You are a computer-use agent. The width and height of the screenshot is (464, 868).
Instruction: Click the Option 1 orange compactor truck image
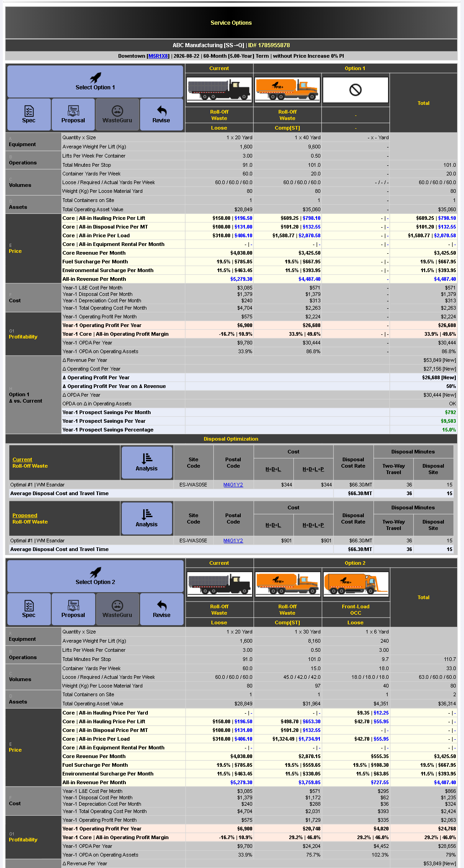[x=287, y=90]
